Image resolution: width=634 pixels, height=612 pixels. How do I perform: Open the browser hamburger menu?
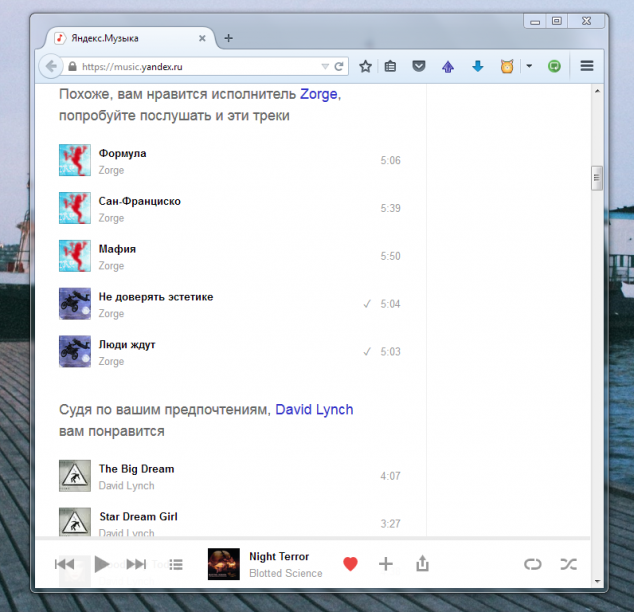tap(587, 66)
